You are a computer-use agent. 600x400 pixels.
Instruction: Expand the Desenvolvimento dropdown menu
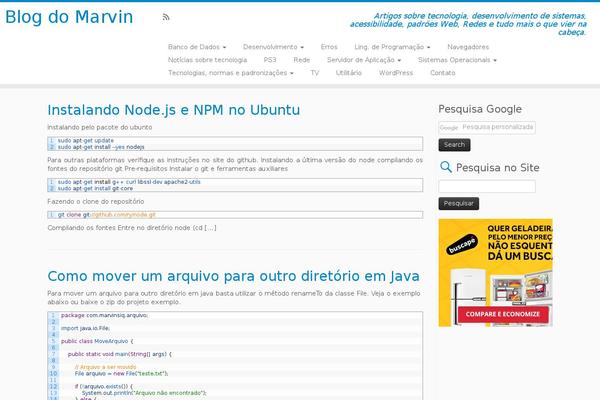click(x=273, y=47)
